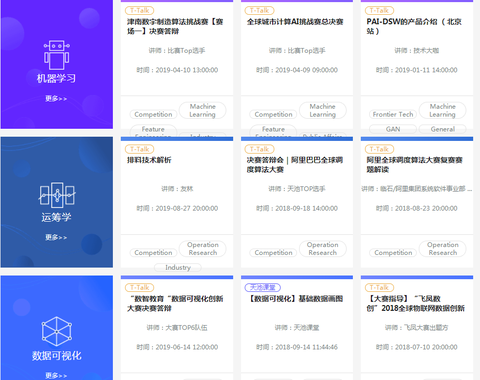Click 天池课堂 badge on 数据可视化 card
The width and height of the screenshot is (480, 380).
click(263, 287)
